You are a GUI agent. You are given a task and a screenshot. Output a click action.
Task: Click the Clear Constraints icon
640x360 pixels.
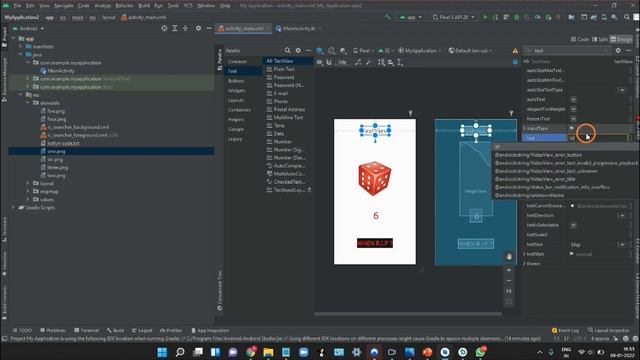(358, 62)
